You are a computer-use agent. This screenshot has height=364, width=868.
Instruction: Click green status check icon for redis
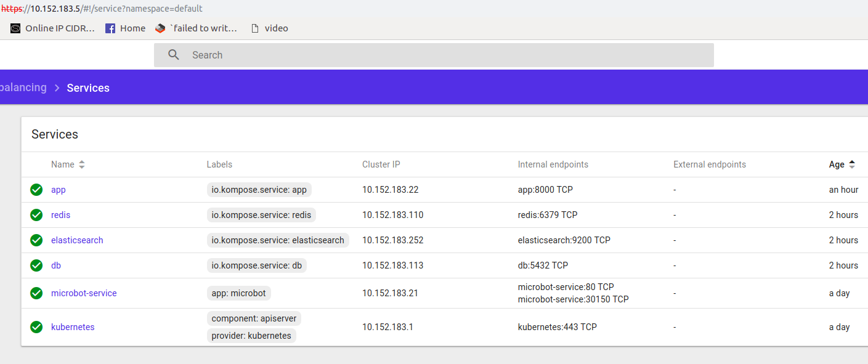click(x=36, y=215)
